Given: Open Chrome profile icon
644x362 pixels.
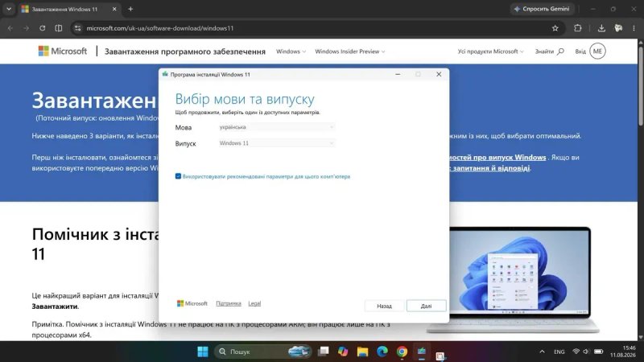Looking at the screenshot, I should (x=618, y=28).
